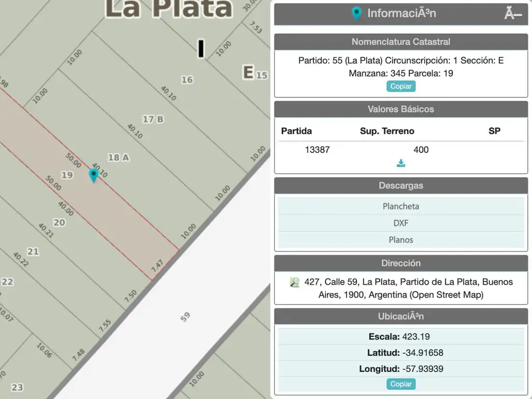Download the DXF file
This screenshot has height=399, width=532.
[401, 223]
